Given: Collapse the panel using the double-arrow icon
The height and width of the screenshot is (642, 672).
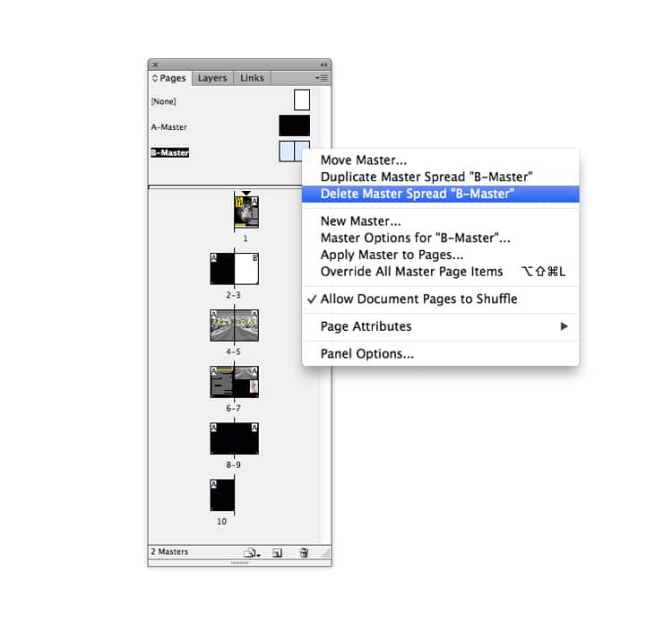Looking at the screenshot, I should click(x=323, y=65).
